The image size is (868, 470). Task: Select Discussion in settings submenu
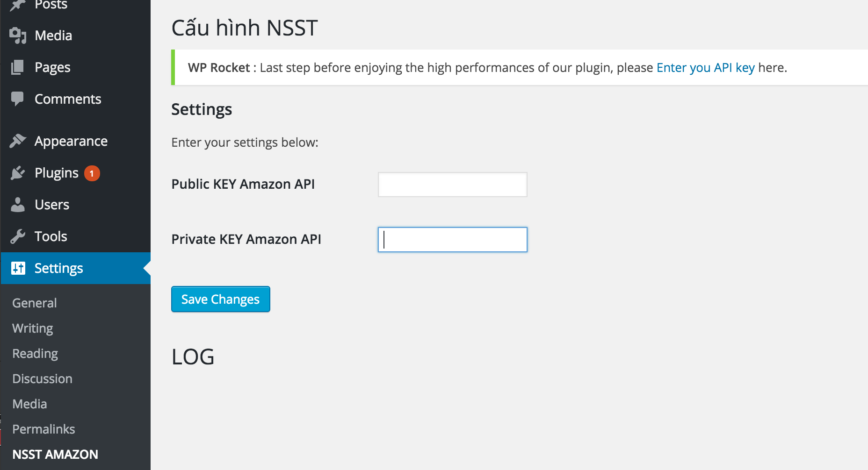[x=43, y=379]
